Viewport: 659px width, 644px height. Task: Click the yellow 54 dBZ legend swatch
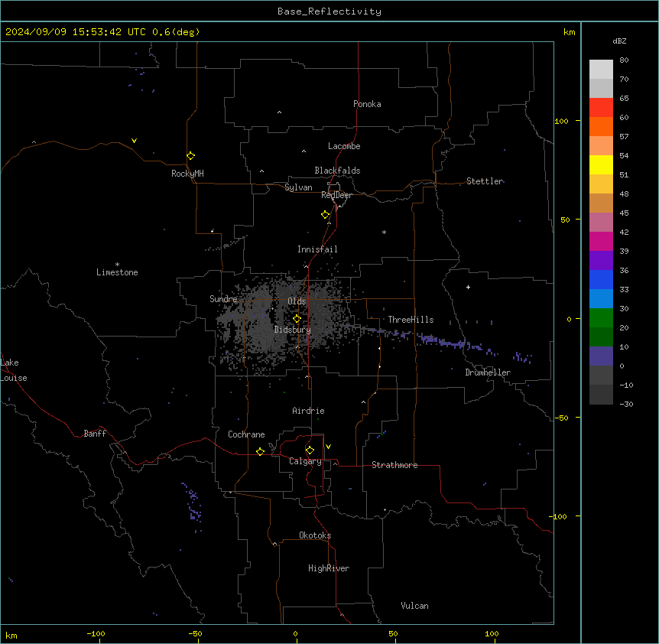click(x=601, y=164)
